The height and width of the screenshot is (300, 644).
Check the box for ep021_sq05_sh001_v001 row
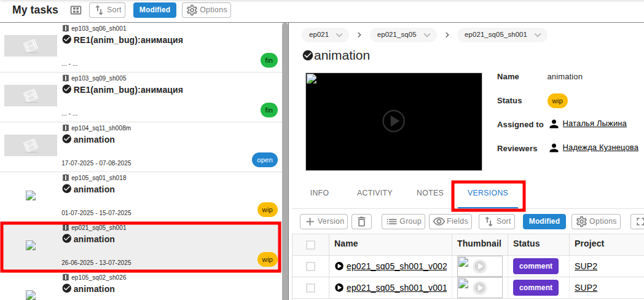[311, 288]
